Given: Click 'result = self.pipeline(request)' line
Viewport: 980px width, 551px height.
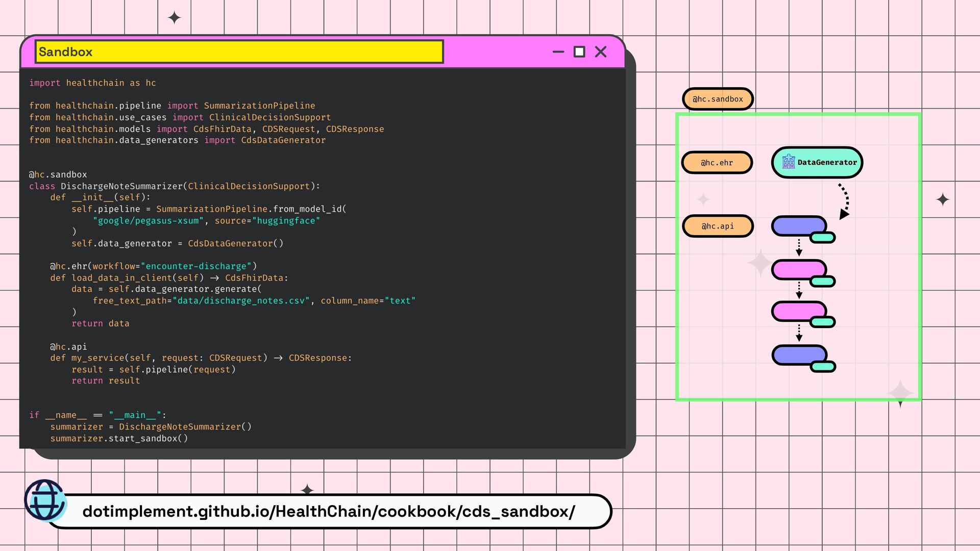Looking at the screenshot, I should tap(154, 370).
